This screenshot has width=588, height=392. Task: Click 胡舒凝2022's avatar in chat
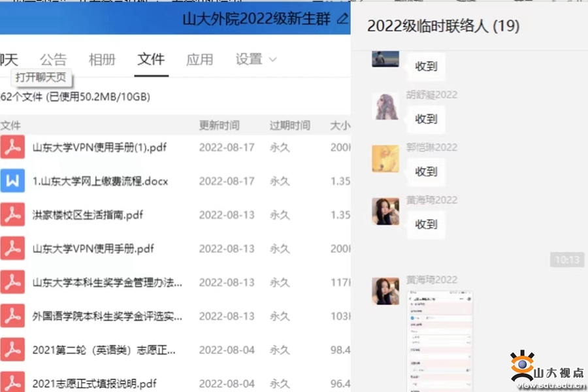tap(385, 106)
